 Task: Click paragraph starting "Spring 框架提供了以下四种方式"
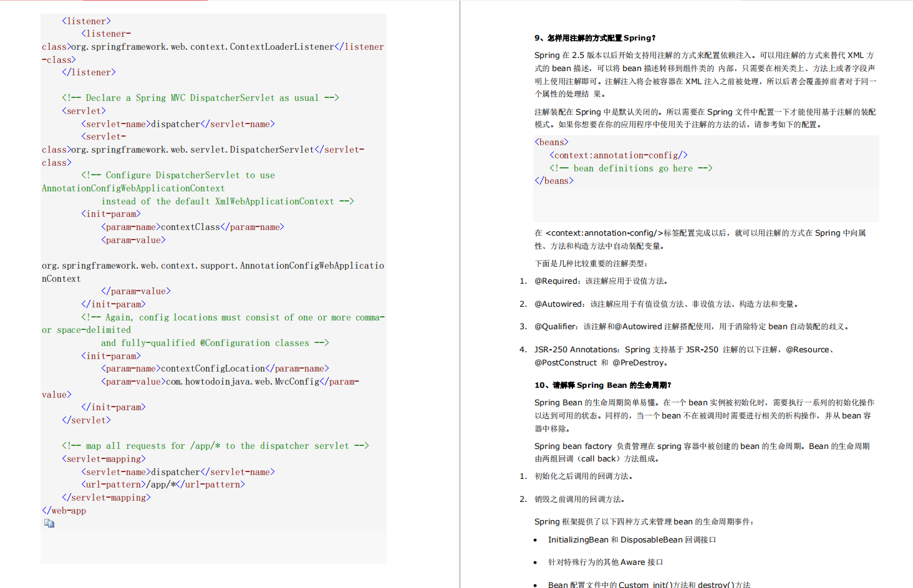click(645, 522)
